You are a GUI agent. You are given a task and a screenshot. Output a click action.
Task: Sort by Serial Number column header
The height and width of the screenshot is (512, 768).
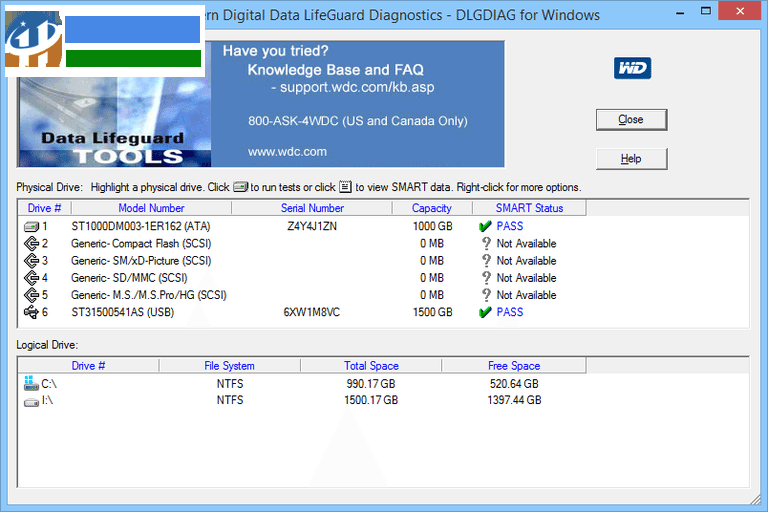click(x=312, y=208)
